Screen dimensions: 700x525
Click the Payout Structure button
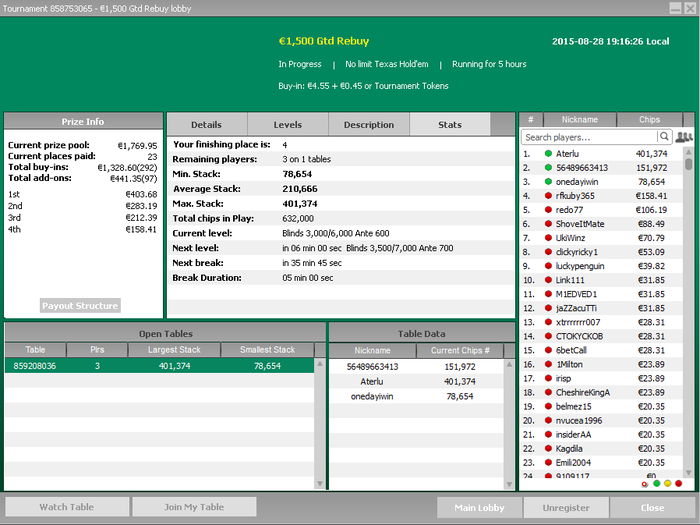(x=81, y=306)
